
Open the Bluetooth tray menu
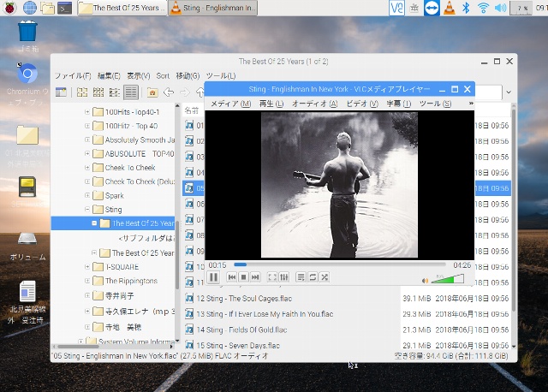[x=466, y=8]
